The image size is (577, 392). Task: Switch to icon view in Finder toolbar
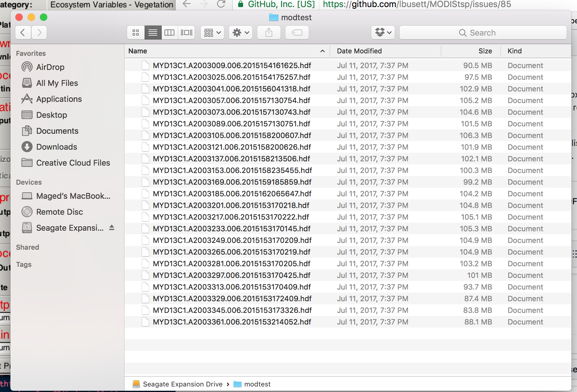click(x=136, y=33)
